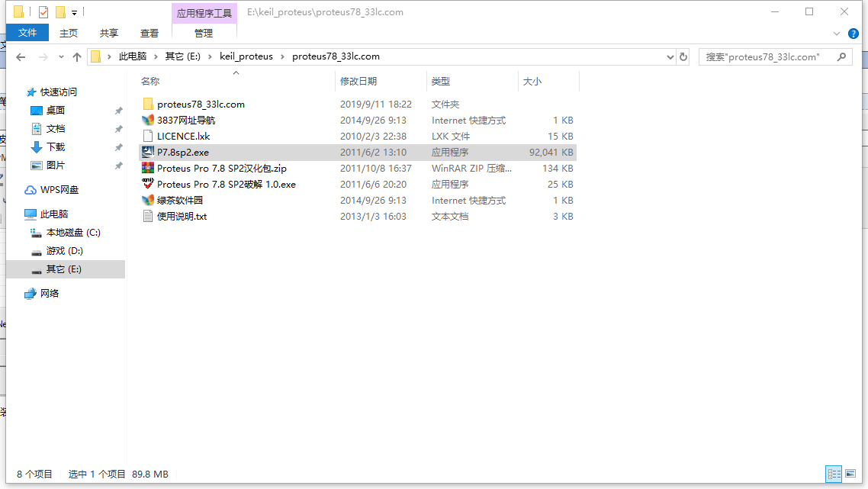Click the type text LXK 文件
868x489 pixels.
[x=451, y=137]
